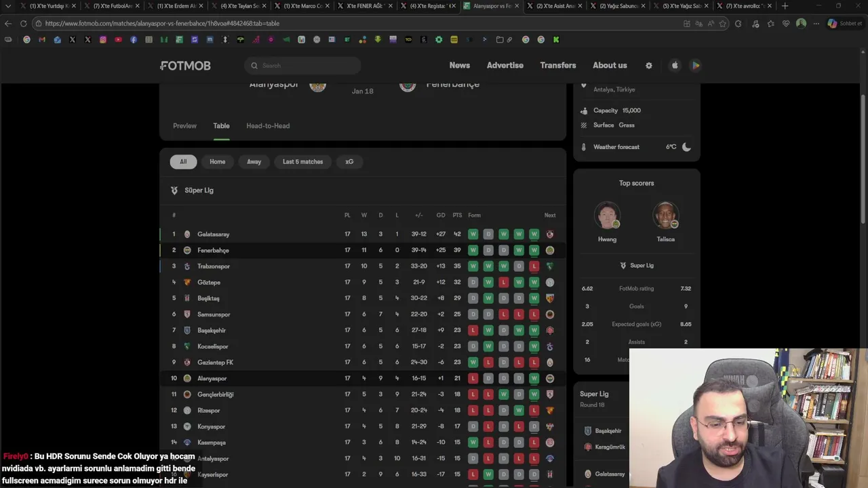Open Trabzonspor team in table
Viewport: 868px width, 488px height.
pos(214,266)
